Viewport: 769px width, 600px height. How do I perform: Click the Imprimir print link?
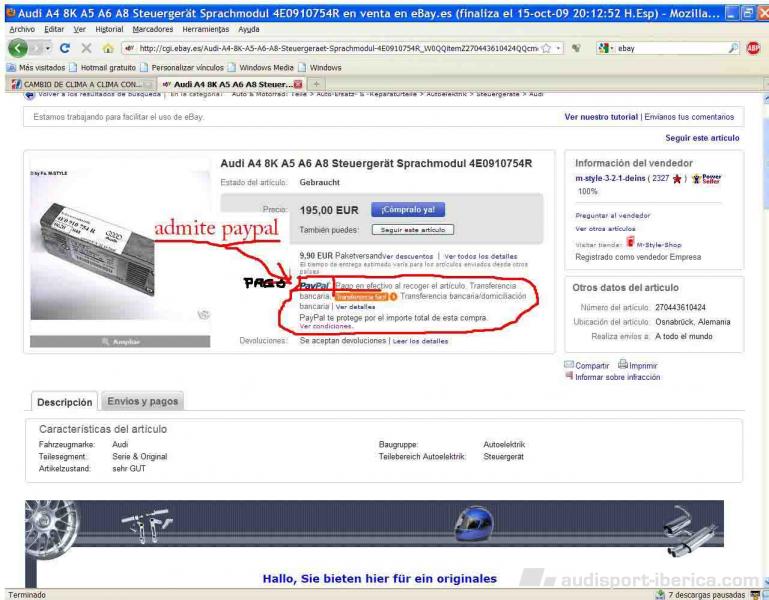pos(638,365)
